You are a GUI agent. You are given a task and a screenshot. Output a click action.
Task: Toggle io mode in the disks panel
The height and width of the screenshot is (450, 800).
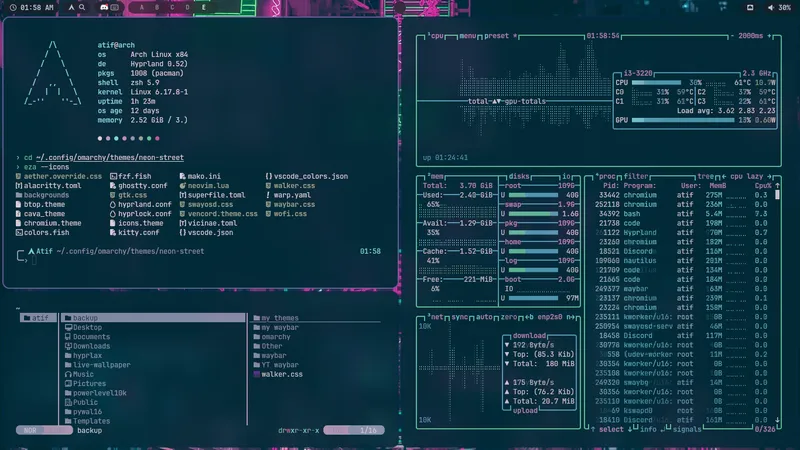566,176
